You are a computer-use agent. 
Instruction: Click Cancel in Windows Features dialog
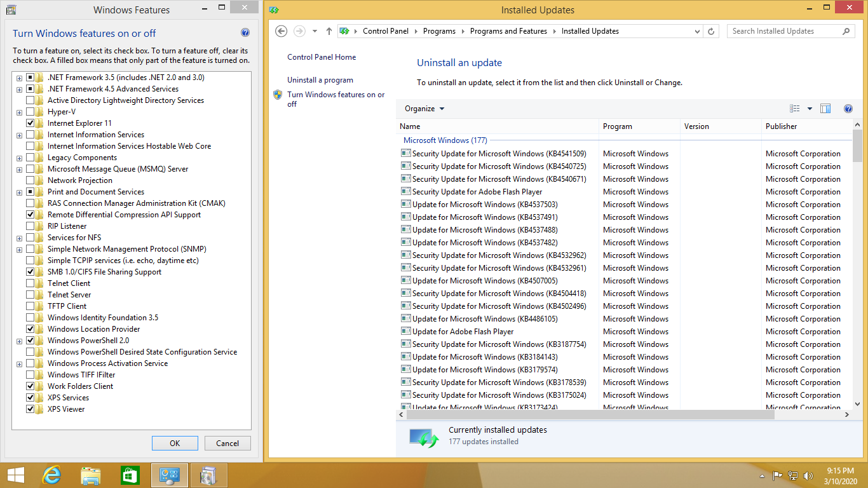227,444
